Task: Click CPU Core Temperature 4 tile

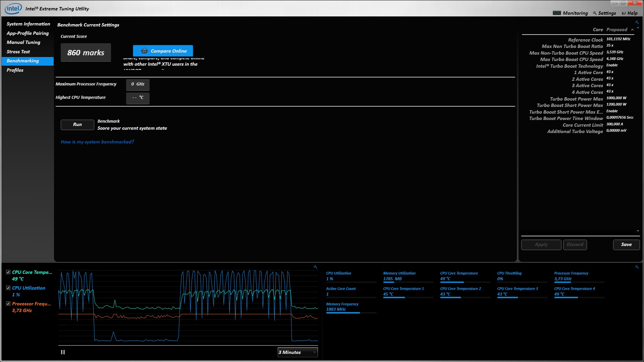Action: (x=579, y=292)
